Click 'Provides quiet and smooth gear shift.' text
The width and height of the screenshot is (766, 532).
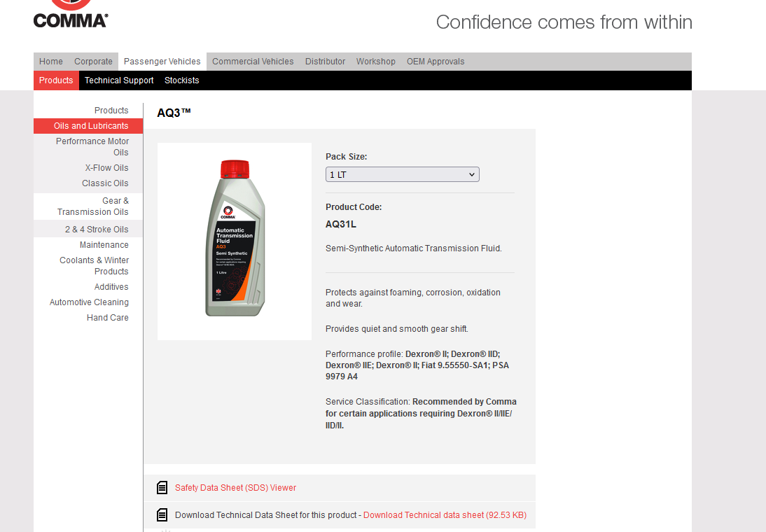click(x=397, y=329)
